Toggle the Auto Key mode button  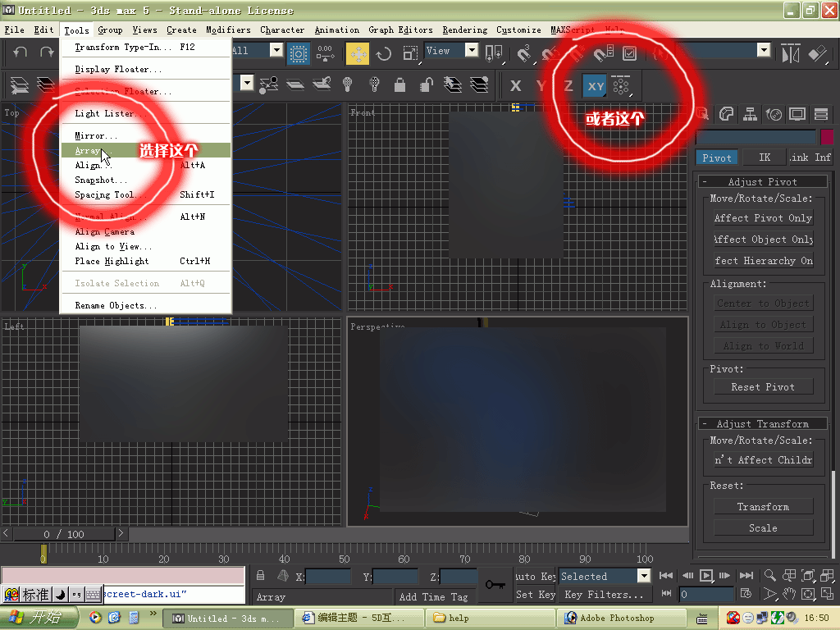[x=535, y=577]
